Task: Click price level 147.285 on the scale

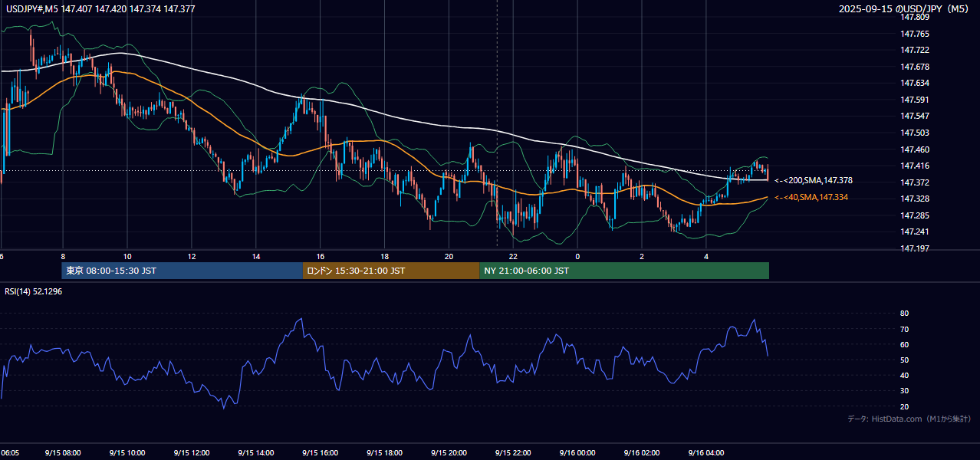Action: [x=914, y=215]
